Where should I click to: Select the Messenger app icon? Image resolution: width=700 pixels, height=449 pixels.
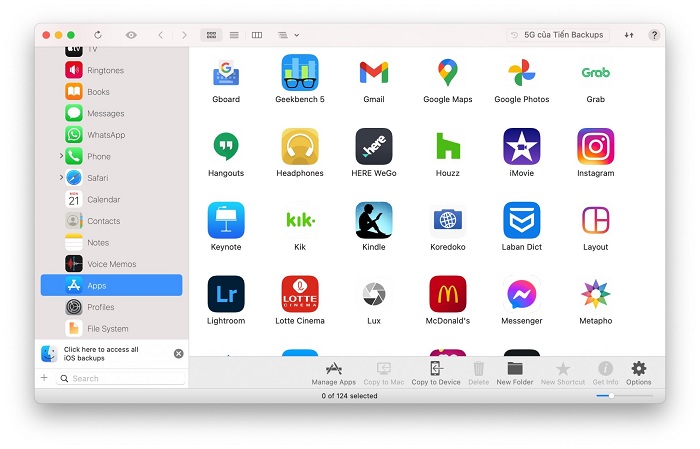521,294
